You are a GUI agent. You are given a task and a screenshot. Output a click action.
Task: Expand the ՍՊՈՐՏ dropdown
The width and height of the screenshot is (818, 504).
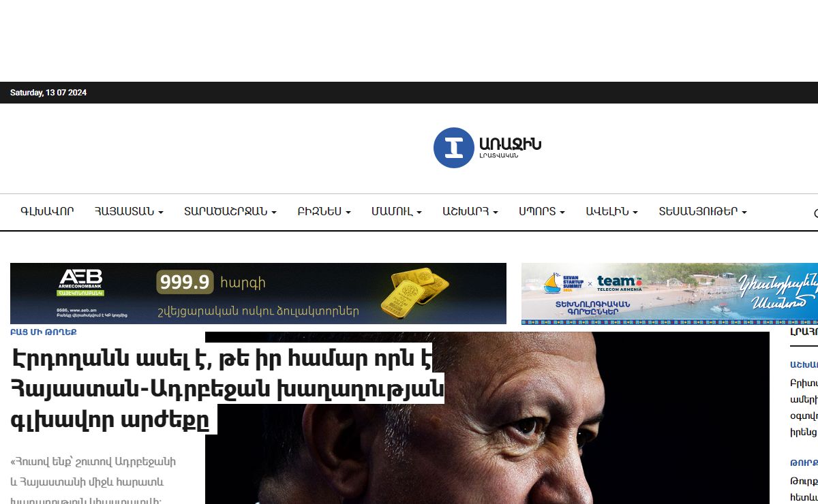coord(541,212)
